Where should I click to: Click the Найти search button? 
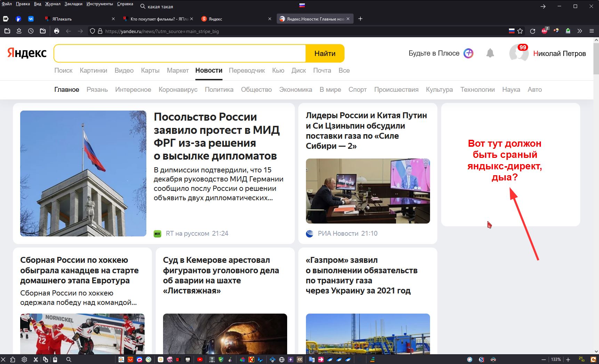(x=325, y=53)
